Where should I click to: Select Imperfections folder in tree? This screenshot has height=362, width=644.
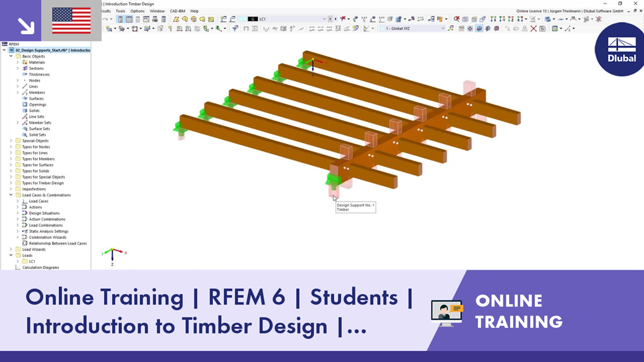coord(34,189)
